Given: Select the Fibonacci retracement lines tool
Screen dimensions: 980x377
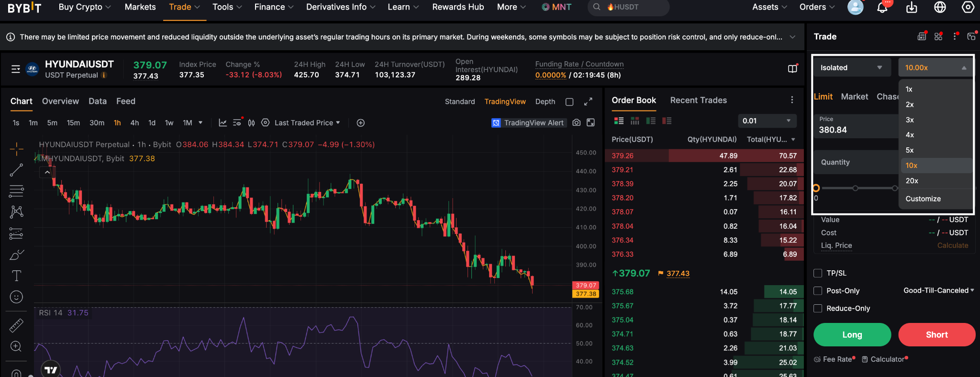Looking at the screenshot, I should pos(16,191).
